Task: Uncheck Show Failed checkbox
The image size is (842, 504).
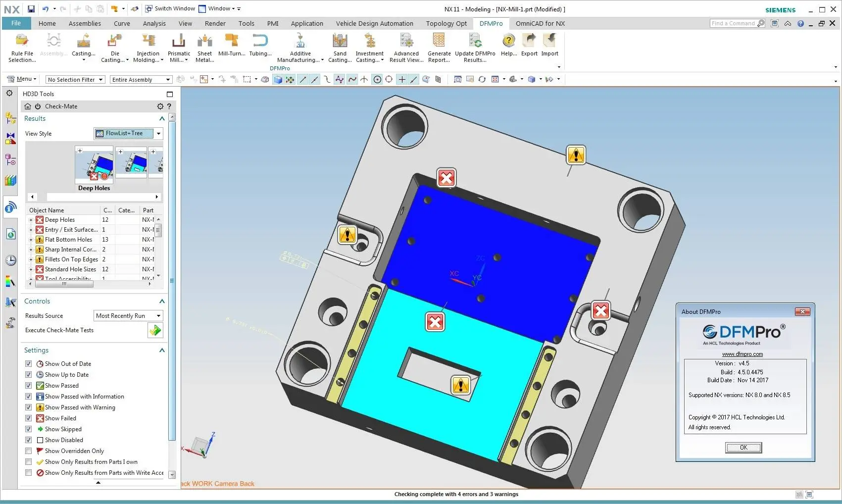Action: [29, 418]
